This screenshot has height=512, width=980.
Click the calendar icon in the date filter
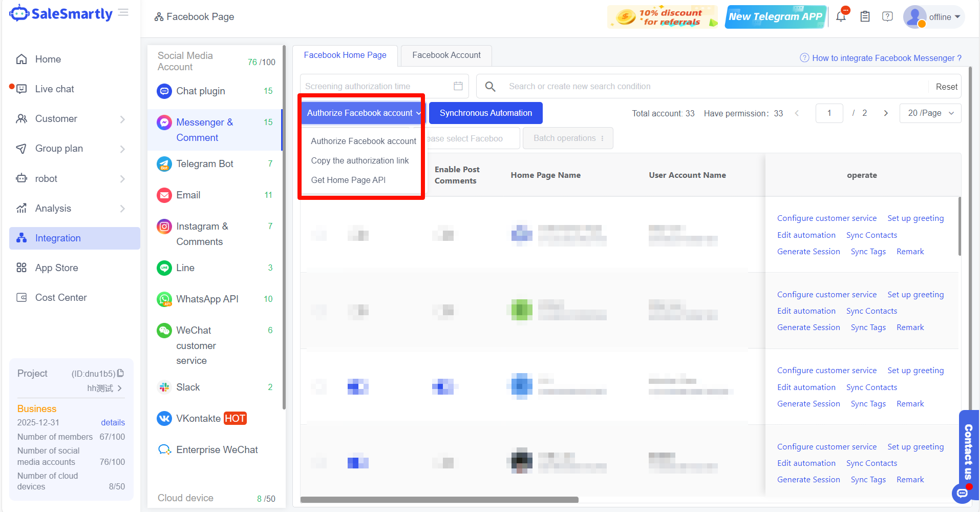[x=458, y=86]
